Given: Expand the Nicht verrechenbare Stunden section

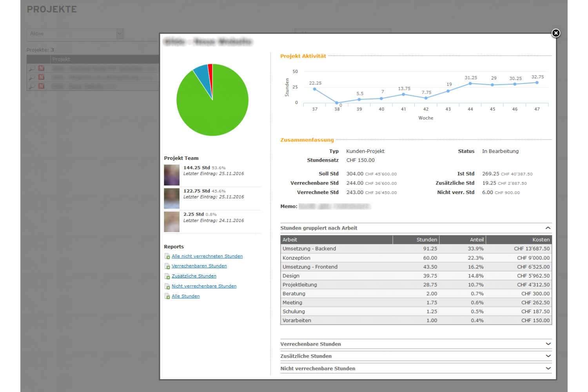Looking at the screenshot, I should click(x=548, y=368).
